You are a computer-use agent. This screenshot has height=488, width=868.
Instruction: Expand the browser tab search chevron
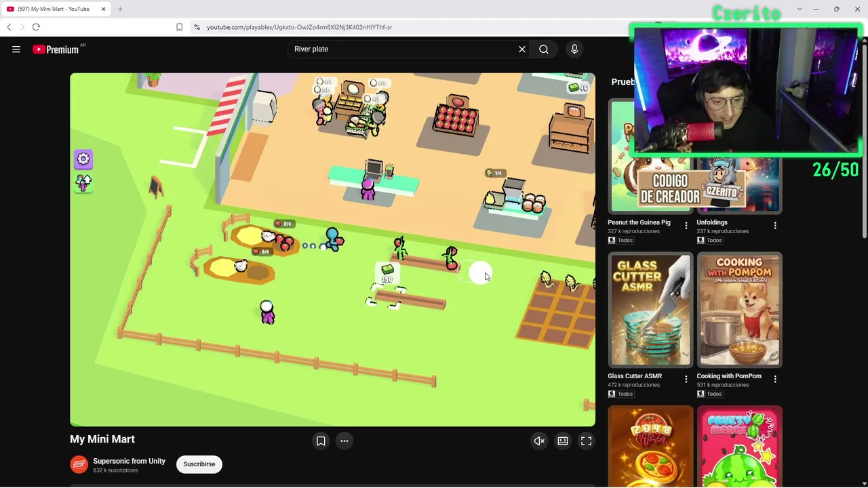[x=800, y=9]
